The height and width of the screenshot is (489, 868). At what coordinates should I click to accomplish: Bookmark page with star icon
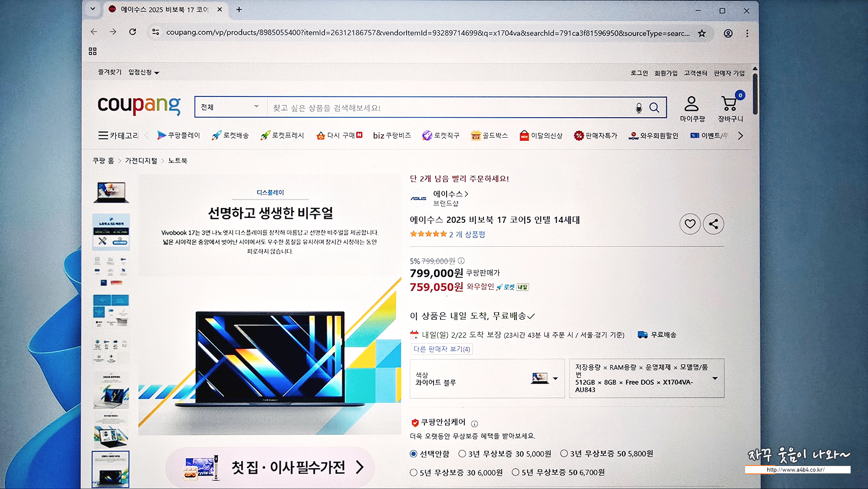pyautogui.click(x=702, y=33)
